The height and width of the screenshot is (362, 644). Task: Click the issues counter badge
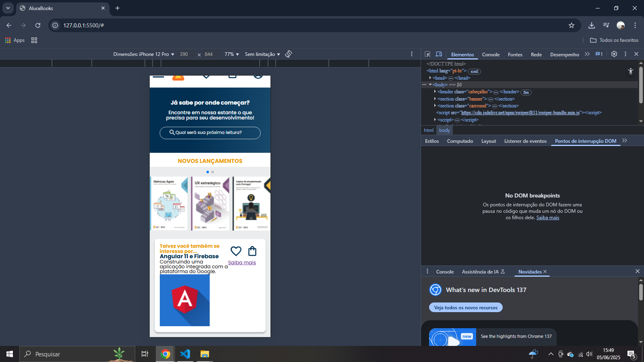click(599, 54)
